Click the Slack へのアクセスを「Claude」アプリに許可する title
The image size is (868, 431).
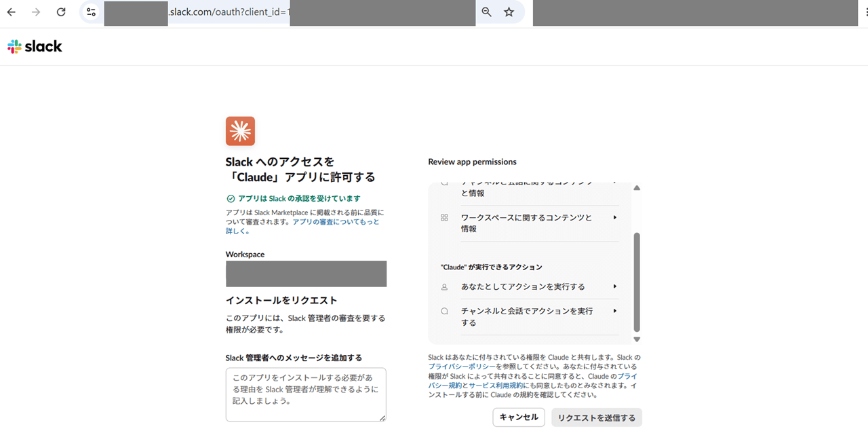pyautogui.click(x=300, y=170)
